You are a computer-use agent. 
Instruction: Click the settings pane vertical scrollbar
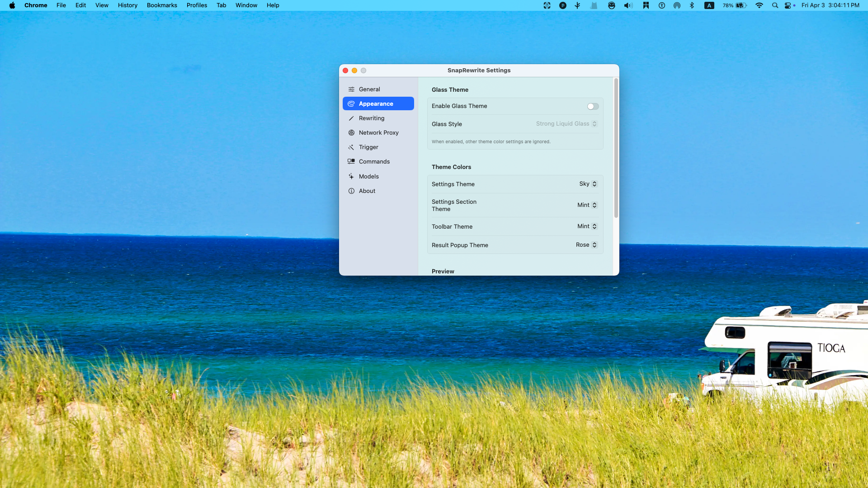click(x=616, y=148)
